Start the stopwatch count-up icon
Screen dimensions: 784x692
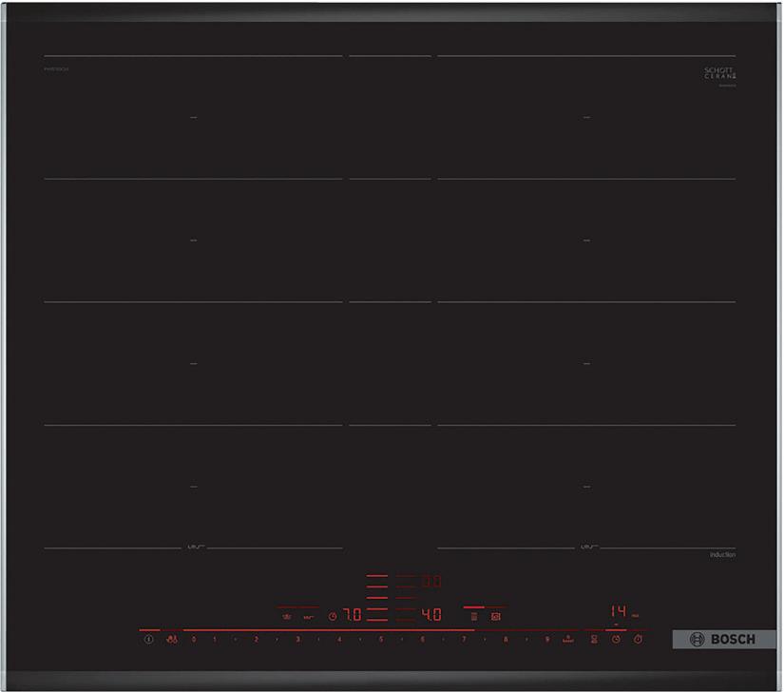638,639
